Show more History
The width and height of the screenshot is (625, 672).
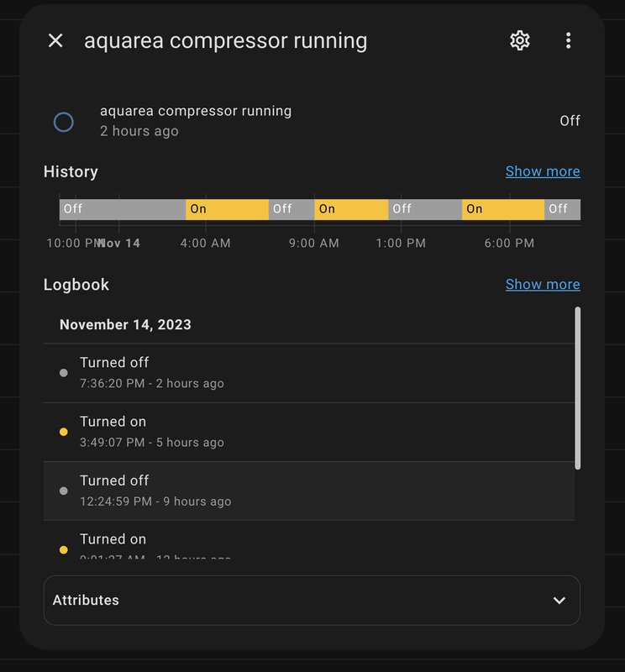[542, 171]
